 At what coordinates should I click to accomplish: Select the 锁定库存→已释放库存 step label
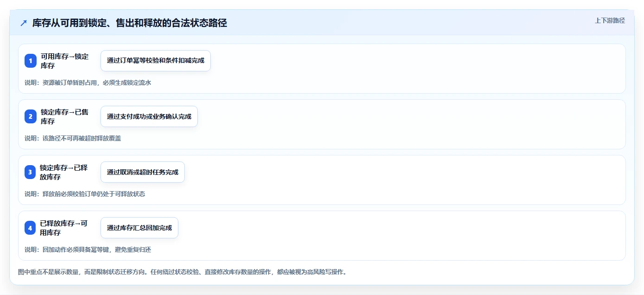pyautogui.click(x=64, y=172)
